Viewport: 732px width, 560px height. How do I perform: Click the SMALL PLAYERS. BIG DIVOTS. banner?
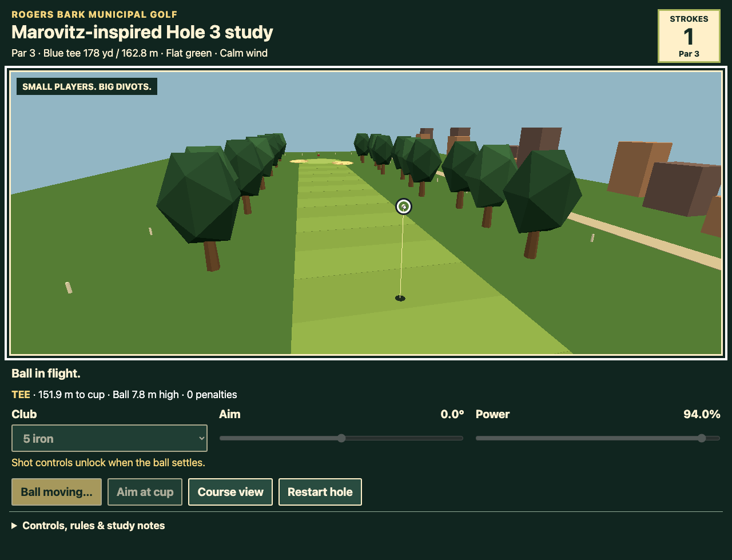(x=87, y=87)
